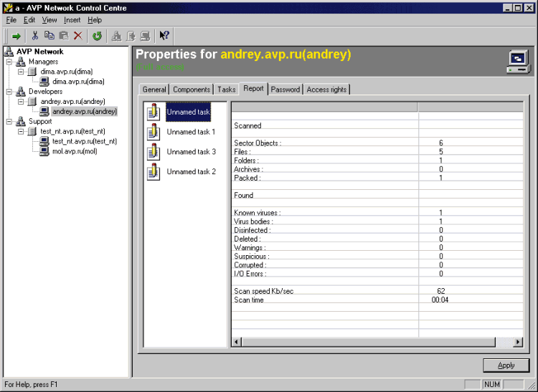Click the greyed Paste toolbar icon
The width and height of the screenshot is (538, 392).
pos(64,36)
